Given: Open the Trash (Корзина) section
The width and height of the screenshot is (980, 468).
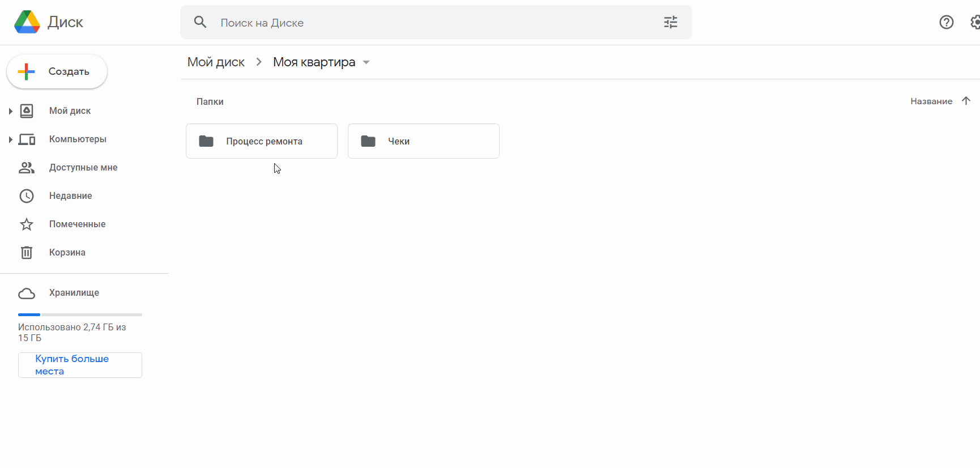Looking at the screenshot, I should pyautogui.click(x=67, y=252).
